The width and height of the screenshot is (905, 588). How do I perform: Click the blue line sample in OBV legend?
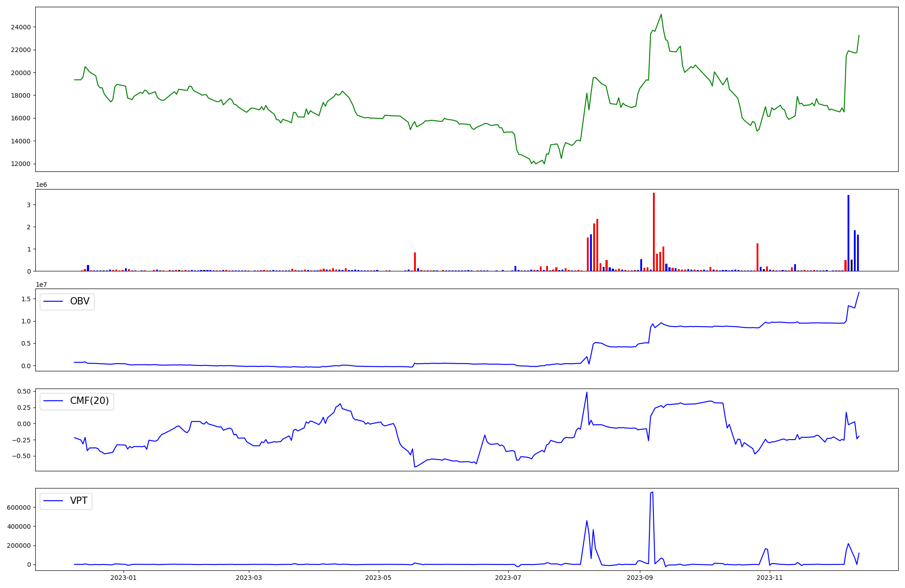click(x=53, y=302)
